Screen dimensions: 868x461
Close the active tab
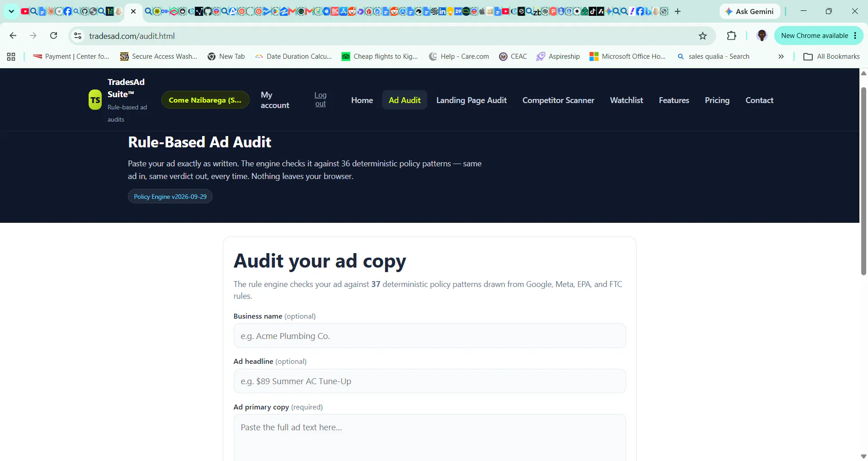[133, 11]
